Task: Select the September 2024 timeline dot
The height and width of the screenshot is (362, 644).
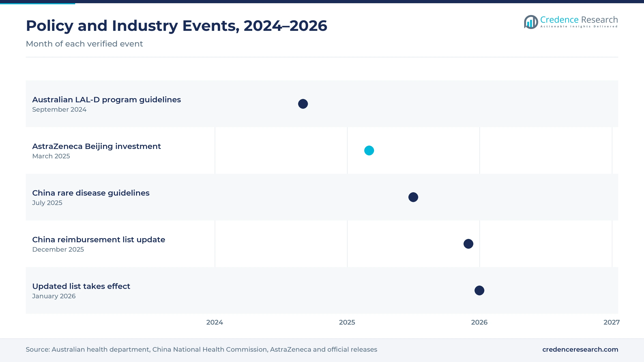Action: [x=303, y=104]
